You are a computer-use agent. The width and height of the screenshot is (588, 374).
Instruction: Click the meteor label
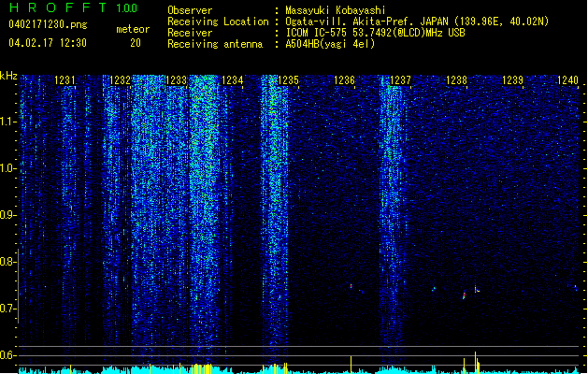coord(133,29)
